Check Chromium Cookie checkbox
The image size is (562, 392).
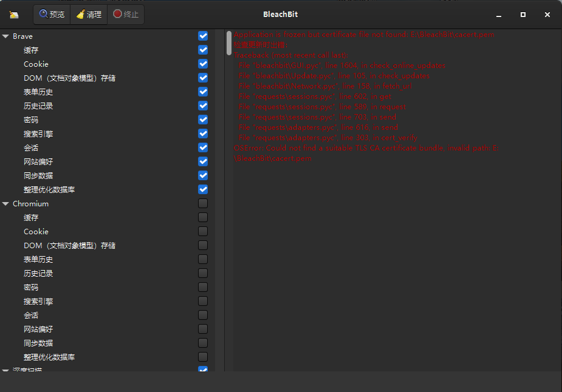pos(203,231)
